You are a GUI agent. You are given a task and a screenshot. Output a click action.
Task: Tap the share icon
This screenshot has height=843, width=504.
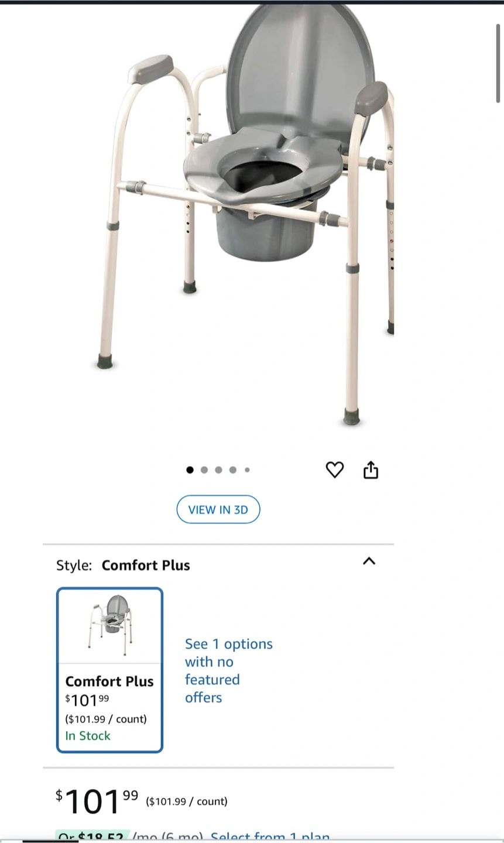(371, 470)
